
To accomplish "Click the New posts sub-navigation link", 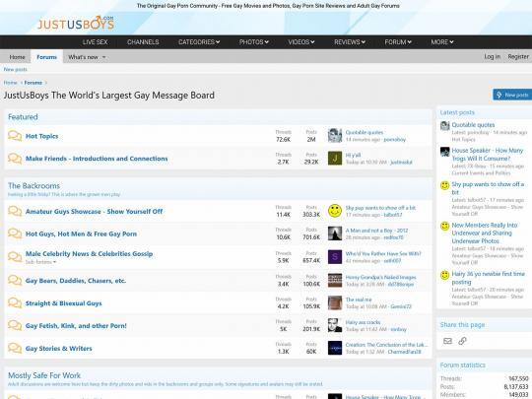I will coord(15,69).
